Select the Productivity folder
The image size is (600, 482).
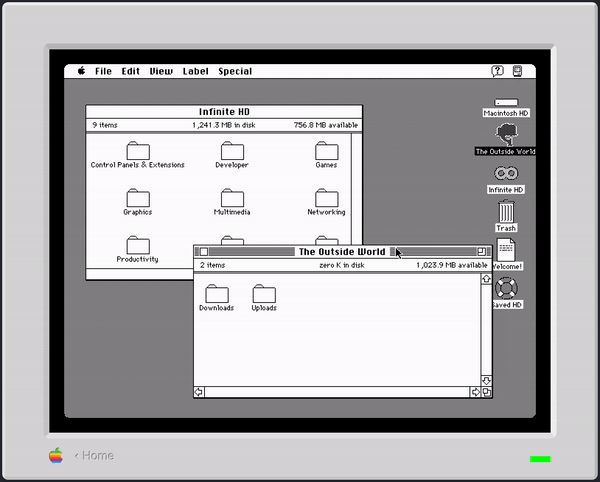point(138,245)
